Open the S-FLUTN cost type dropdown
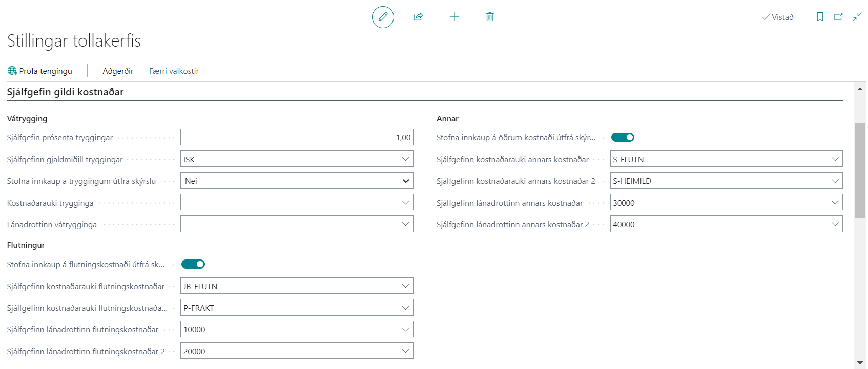 [x=835, y=159]
